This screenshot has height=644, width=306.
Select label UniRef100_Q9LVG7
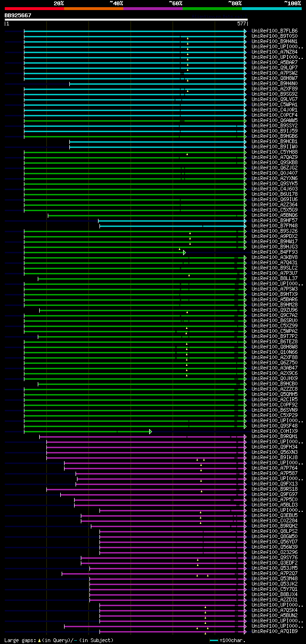[x=274, y=99]
